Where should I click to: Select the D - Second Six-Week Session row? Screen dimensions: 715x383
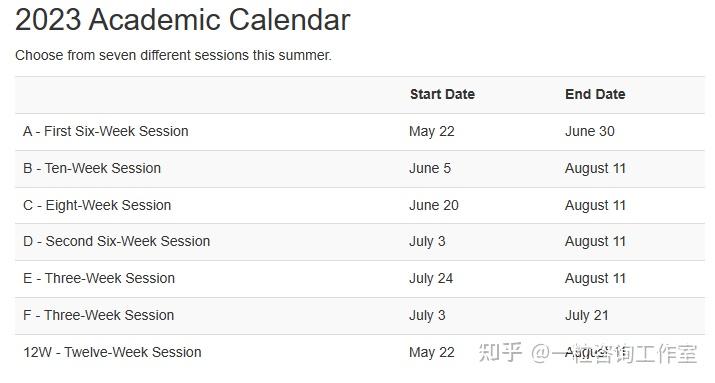coord(360,242)
